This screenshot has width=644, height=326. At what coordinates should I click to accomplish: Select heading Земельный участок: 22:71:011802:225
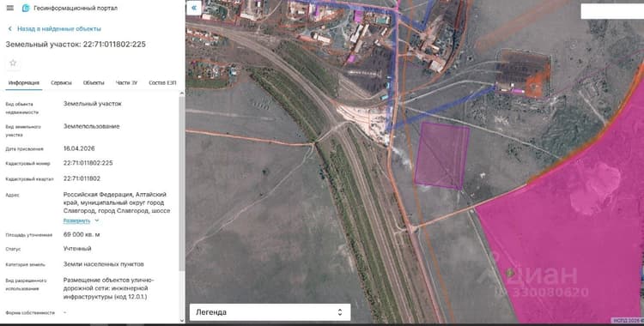[x=76, y=45]
